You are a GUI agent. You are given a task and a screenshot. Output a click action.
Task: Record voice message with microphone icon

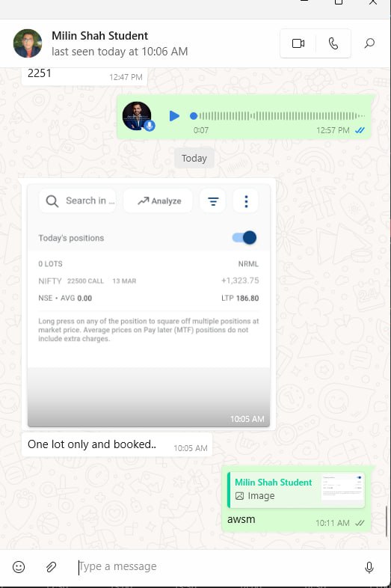[x=369, y=567]
